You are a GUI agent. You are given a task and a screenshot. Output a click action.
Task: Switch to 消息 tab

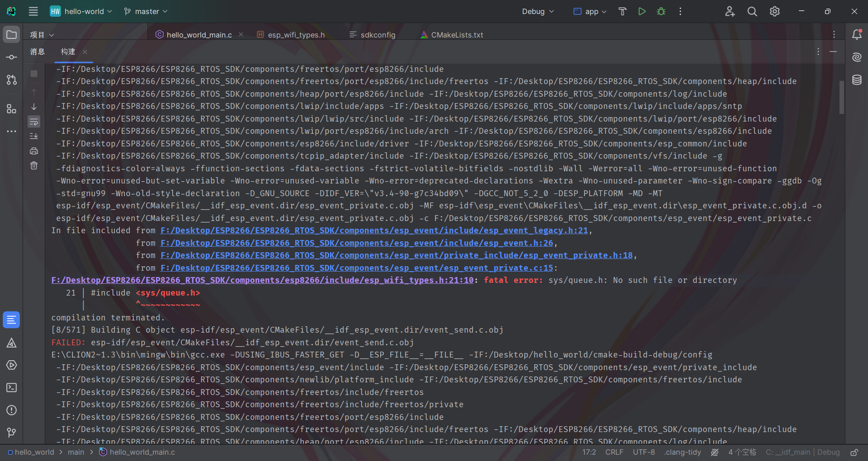[x=38, y=52]
